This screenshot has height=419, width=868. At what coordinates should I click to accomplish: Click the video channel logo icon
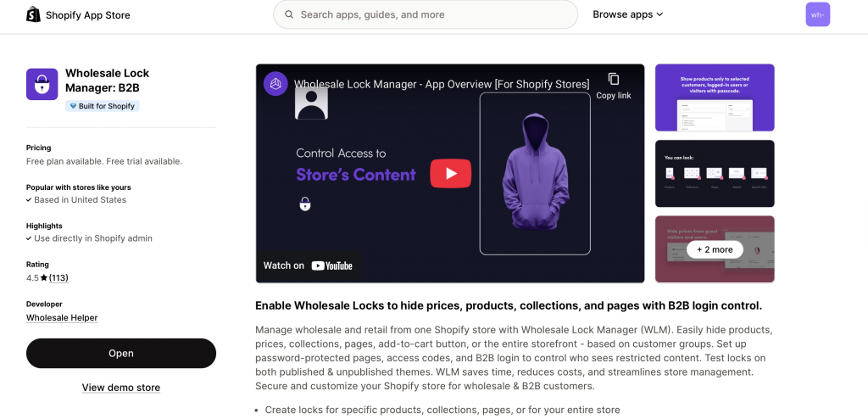coord(275,84)
